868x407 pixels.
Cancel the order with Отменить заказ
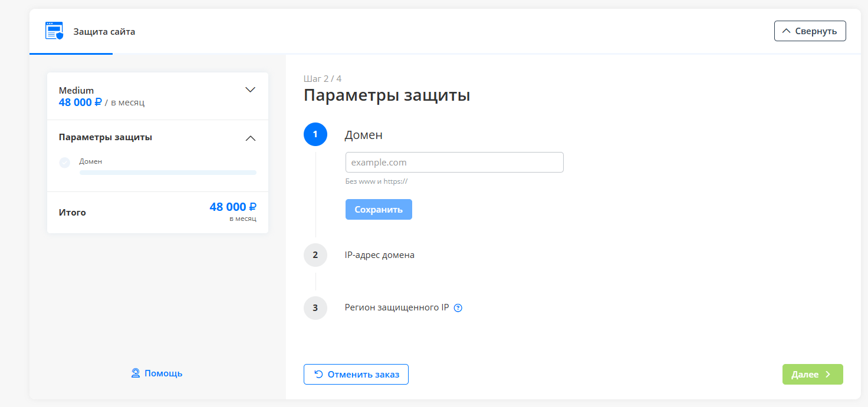coord(356,374)
